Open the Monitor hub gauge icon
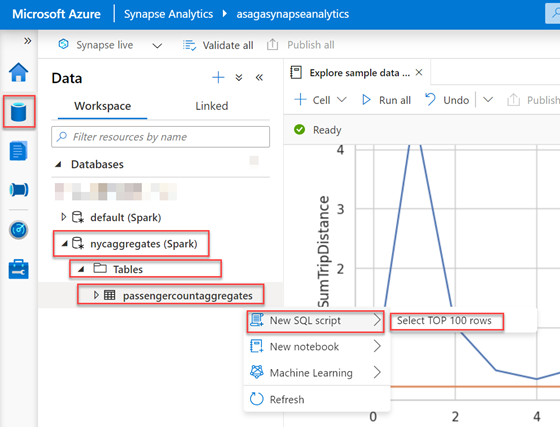Image resolution: width=560 pixels, height=427 pixels. (x=19, y=230)
